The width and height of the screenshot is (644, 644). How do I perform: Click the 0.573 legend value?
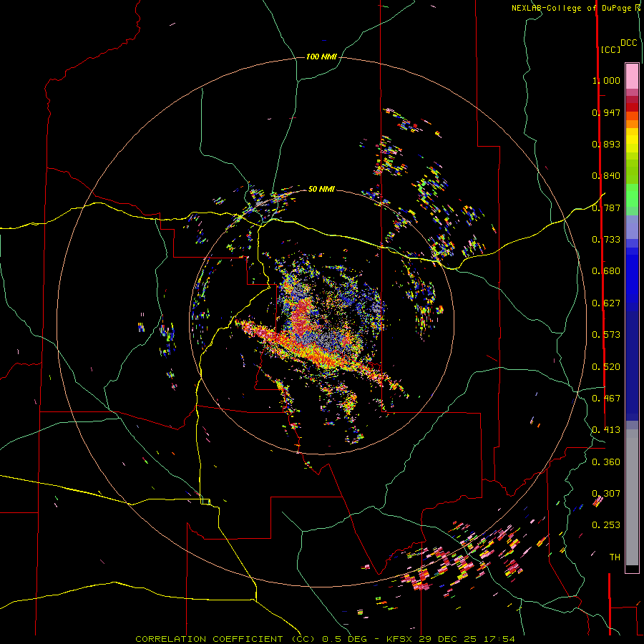[x=606, y=335]
